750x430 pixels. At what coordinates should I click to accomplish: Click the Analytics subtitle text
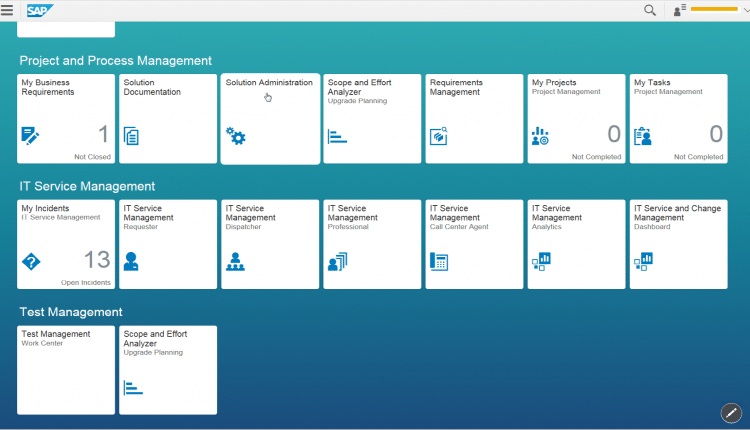pos(546,227)
